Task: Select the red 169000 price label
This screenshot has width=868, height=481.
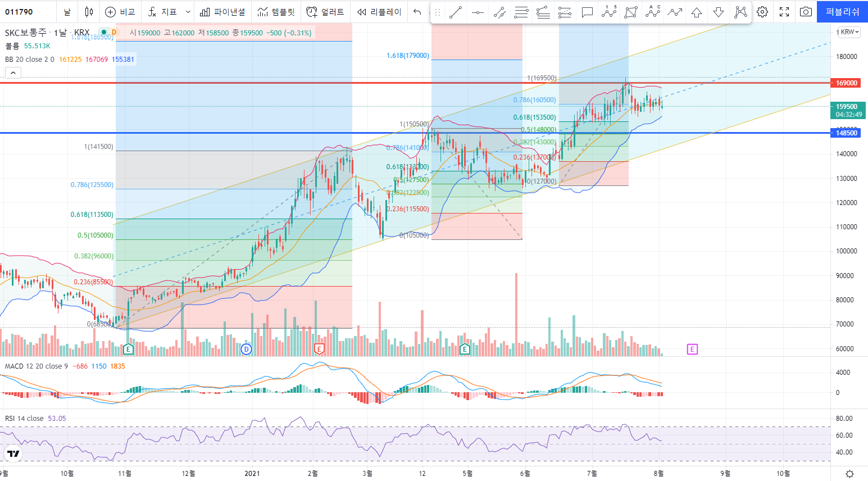Action: pyautogui.click(x=847, y=83)
